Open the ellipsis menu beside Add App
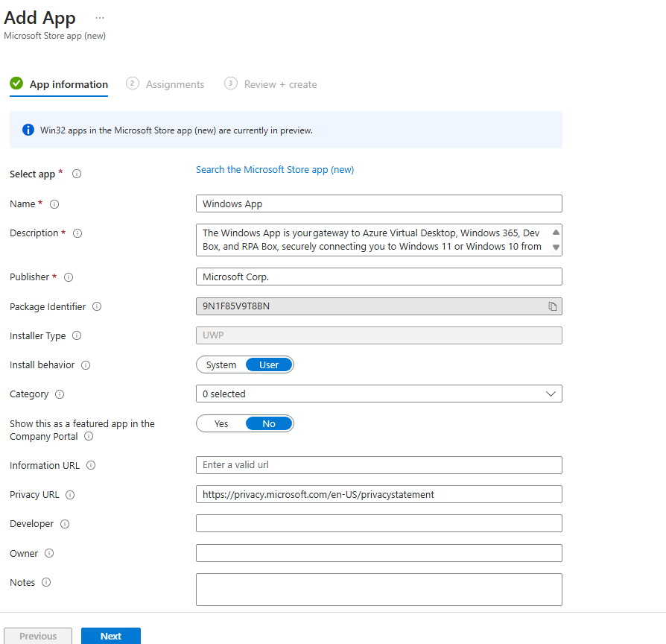 point(100,18)
